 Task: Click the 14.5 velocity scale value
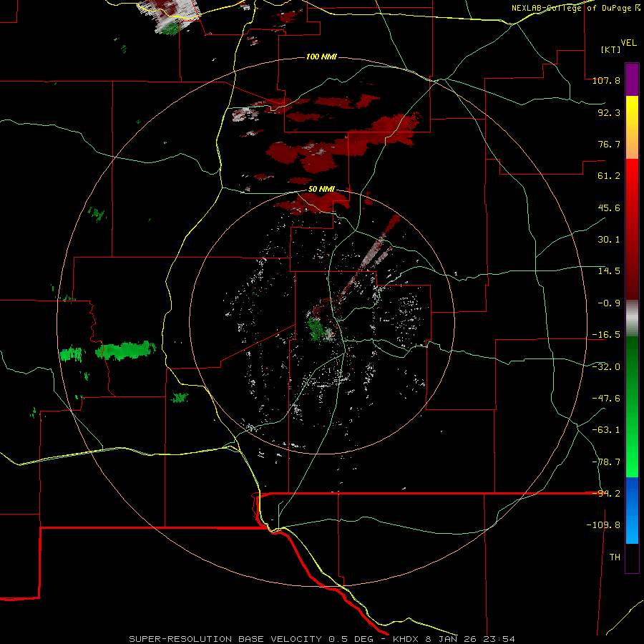609,271
